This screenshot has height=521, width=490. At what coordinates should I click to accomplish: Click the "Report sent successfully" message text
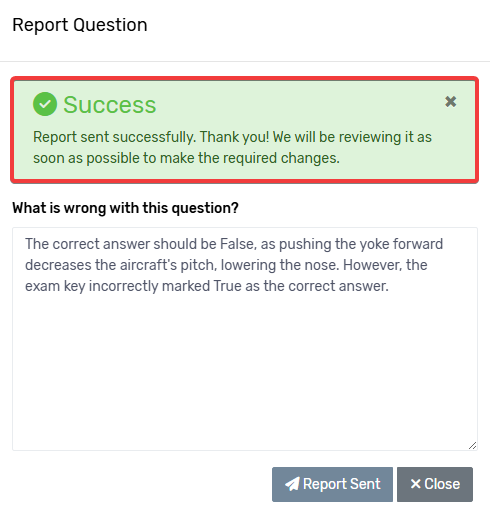pos(114,137)
